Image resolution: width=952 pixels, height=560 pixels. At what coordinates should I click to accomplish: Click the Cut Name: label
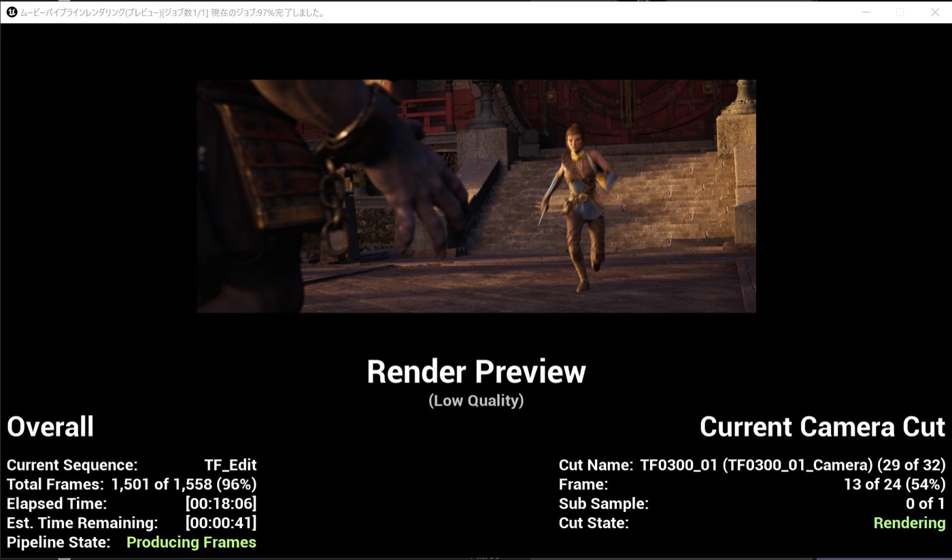pos(596,466)
